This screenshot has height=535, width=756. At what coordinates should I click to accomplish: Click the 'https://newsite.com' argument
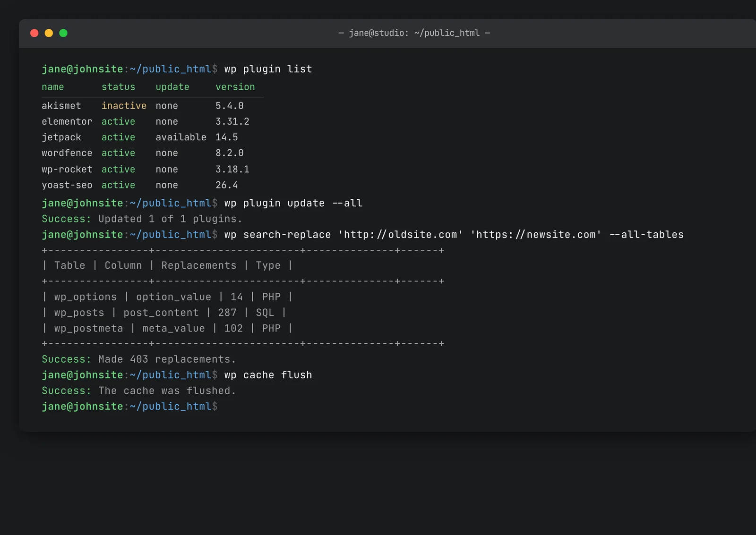coord(536,235)
